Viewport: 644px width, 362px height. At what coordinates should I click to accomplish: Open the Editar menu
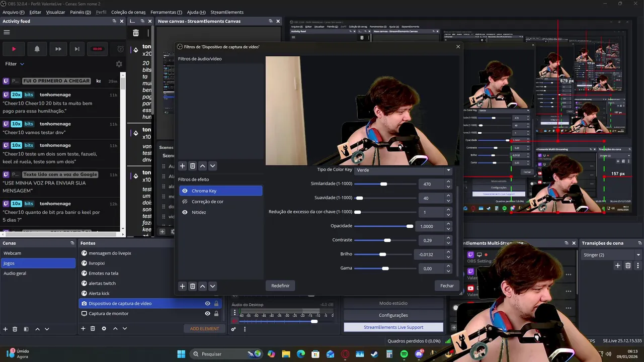[x=35, y=12]
